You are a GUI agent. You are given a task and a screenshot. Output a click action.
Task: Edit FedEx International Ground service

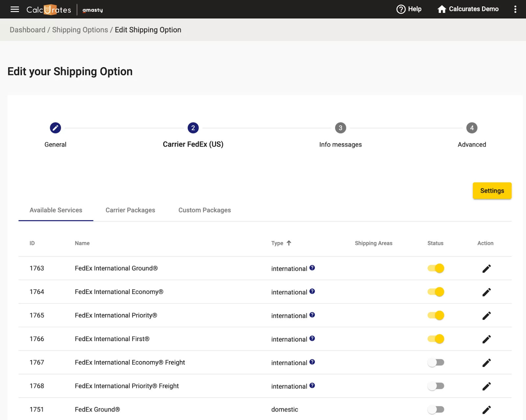(x=486, y=269)
